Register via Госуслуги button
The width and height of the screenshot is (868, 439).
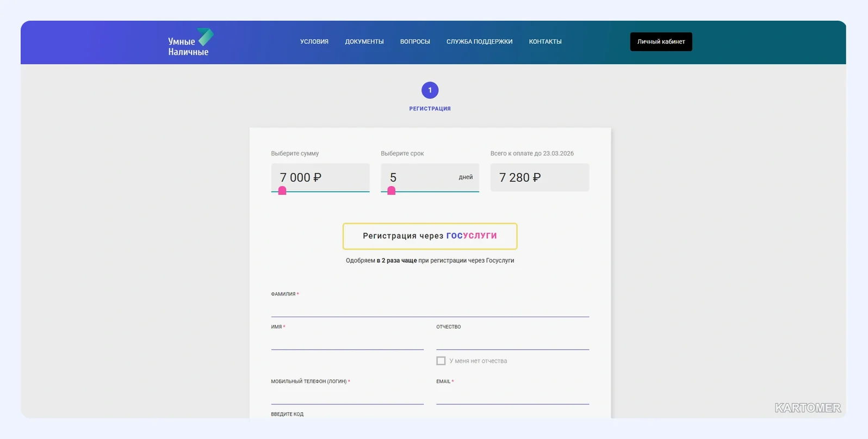[x=430, y=236]
